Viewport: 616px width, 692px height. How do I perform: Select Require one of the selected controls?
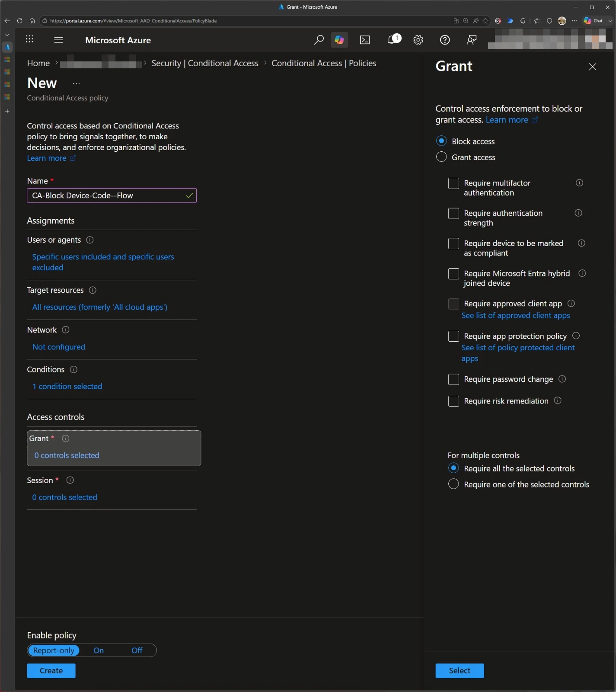pos(453,484)
